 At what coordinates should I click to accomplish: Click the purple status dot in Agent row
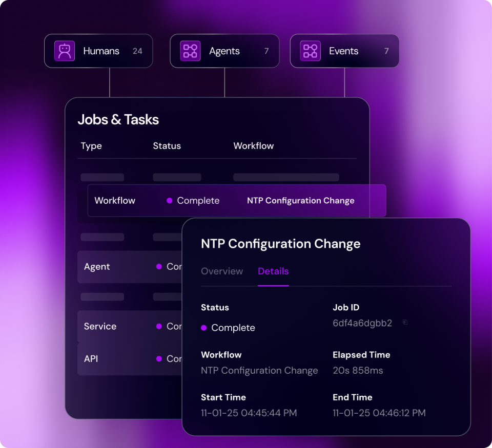tap(159, 266)
